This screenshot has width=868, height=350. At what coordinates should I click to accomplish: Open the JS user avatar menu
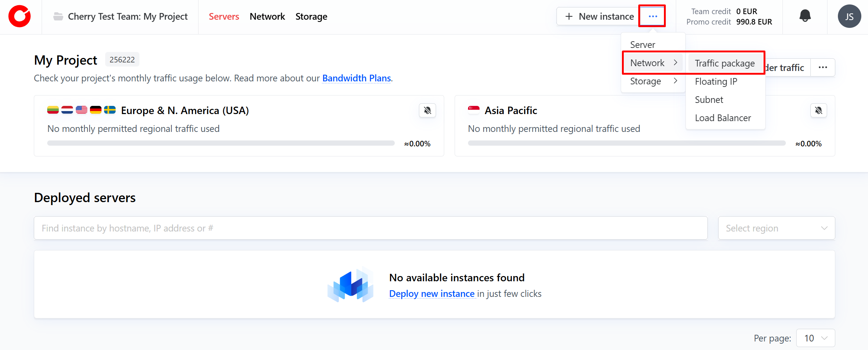pyautogui.click(x=849, y=17)
